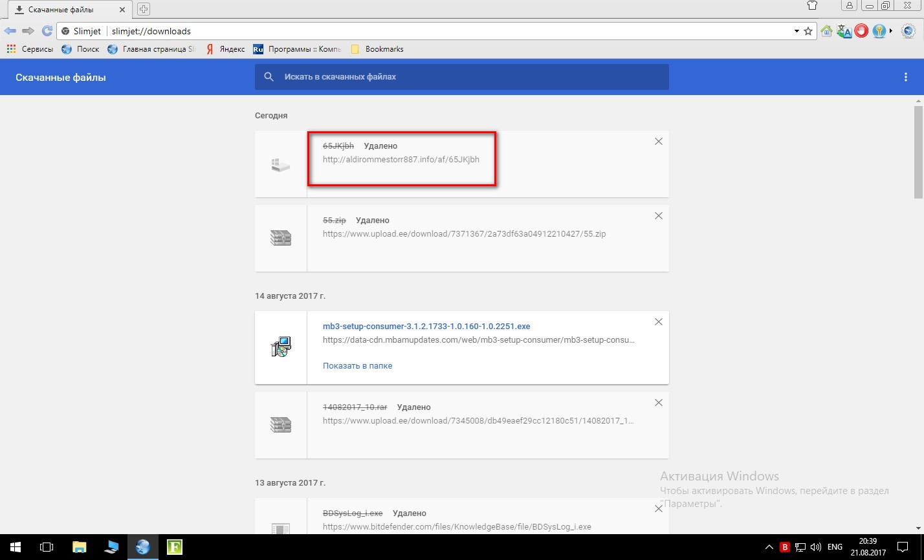Viewport: 924px width, 560px height.
Task: Remove the mb3-setup-consumer entry from the list
Action: [x=659, y=322]
